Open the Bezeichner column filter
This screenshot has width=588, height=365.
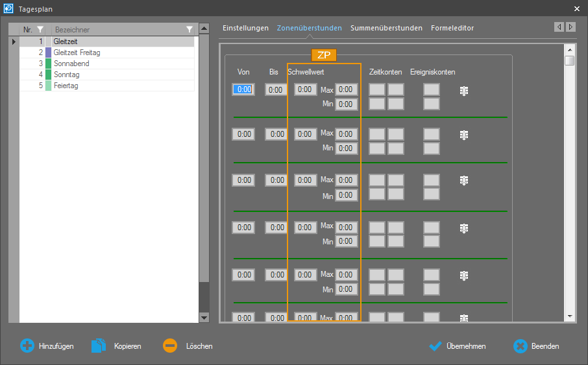pos(189,30)
